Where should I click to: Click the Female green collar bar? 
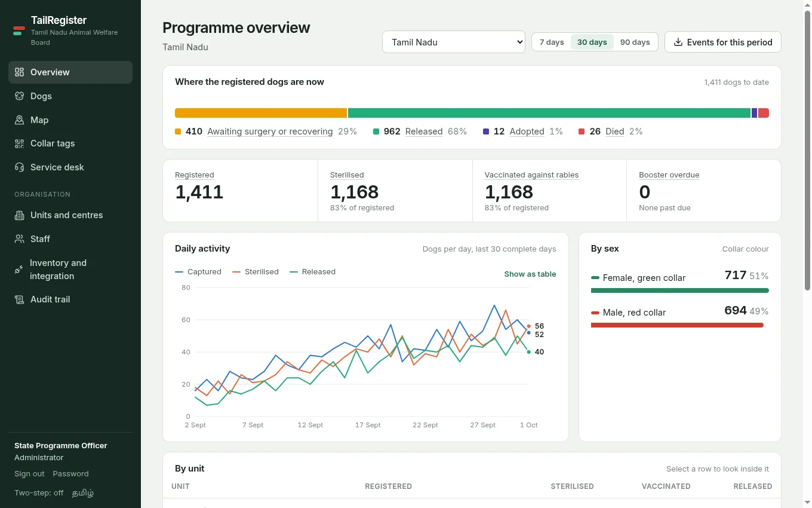click(x=680, y=290)
